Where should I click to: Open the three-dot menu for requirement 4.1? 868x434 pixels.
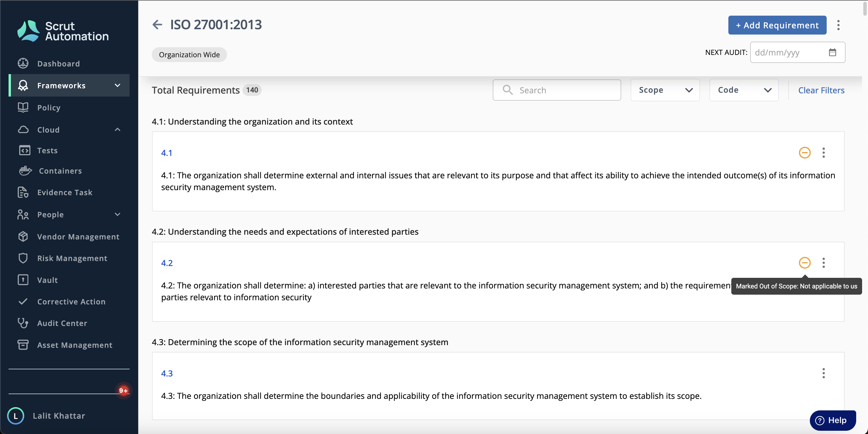823,153
